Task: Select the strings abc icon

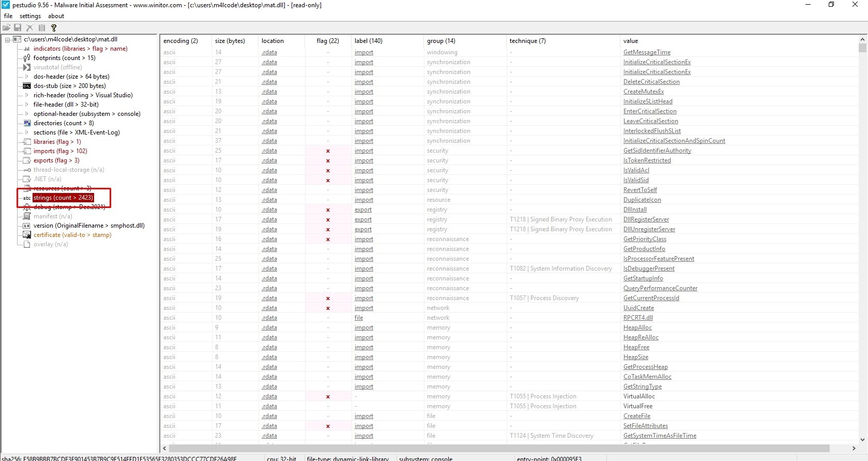Action: click(27, 198)
